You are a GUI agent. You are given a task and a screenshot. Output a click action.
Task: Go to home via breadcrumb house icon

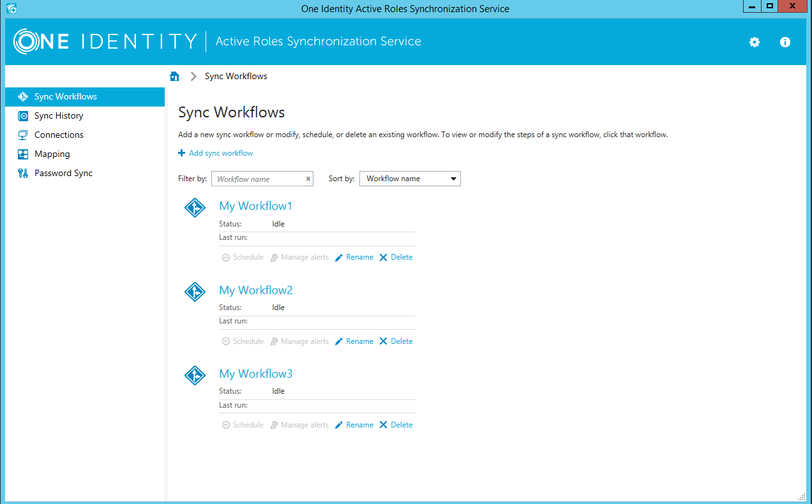click(x=174, y=76)
